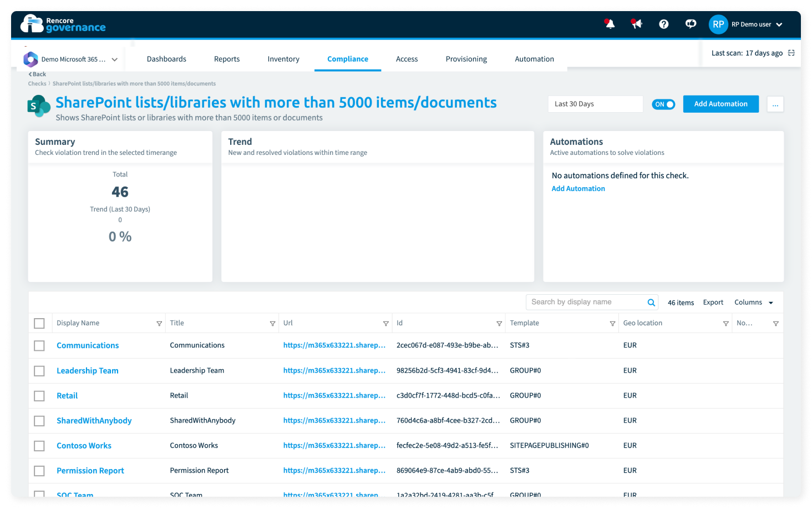Click the SharePoint icon by the title
The height and width of the screenshot is (508, 812).
pyautogui.click(x=39, y=106)
